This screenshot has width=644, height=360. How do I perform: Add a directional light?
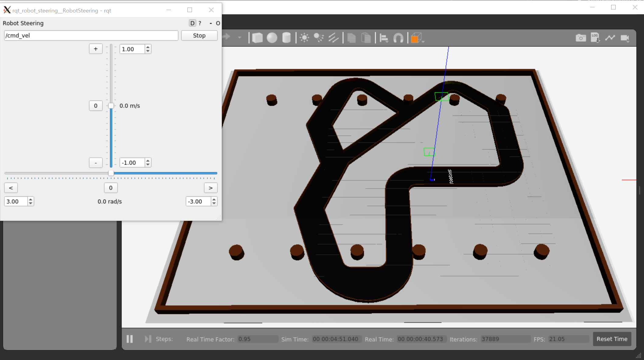333,38
